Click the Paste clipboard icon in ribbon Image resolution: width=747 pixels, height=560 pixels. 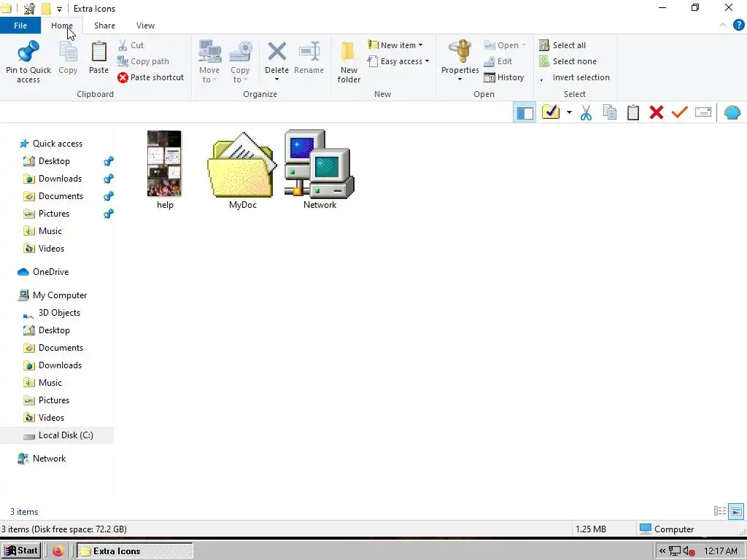pyautogui.click(x=98, y=52)
